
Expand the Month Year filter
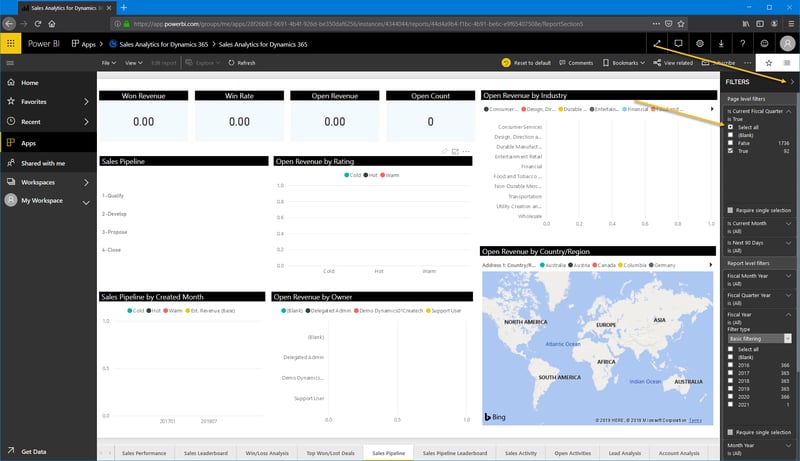point(788,445)
